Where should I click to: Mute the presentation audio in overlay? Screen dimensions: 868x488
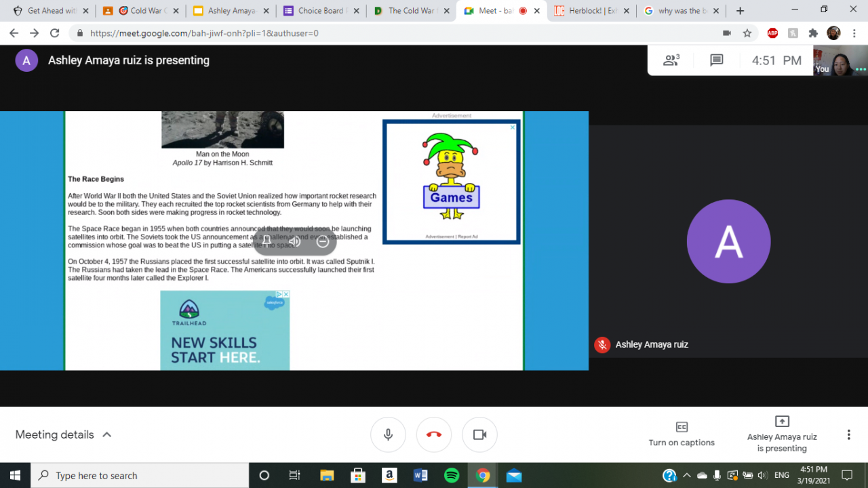tap(295, 241)
